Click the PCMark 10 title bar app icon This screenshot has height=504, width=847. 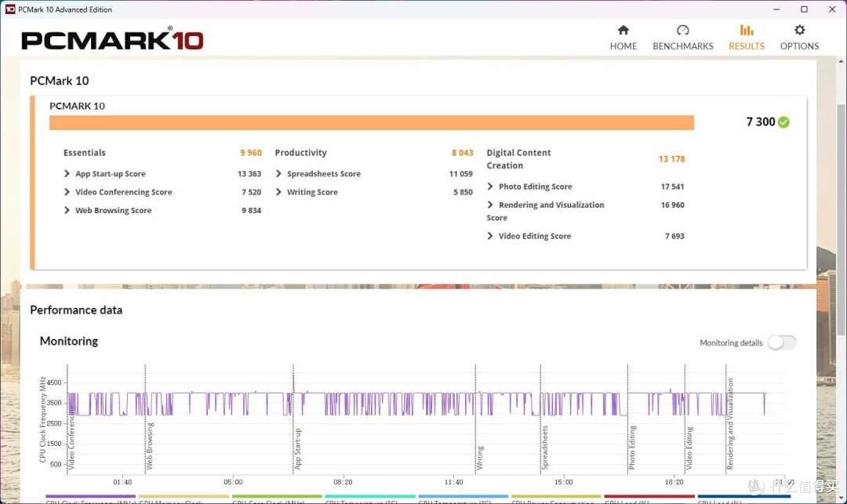point(10,9)
